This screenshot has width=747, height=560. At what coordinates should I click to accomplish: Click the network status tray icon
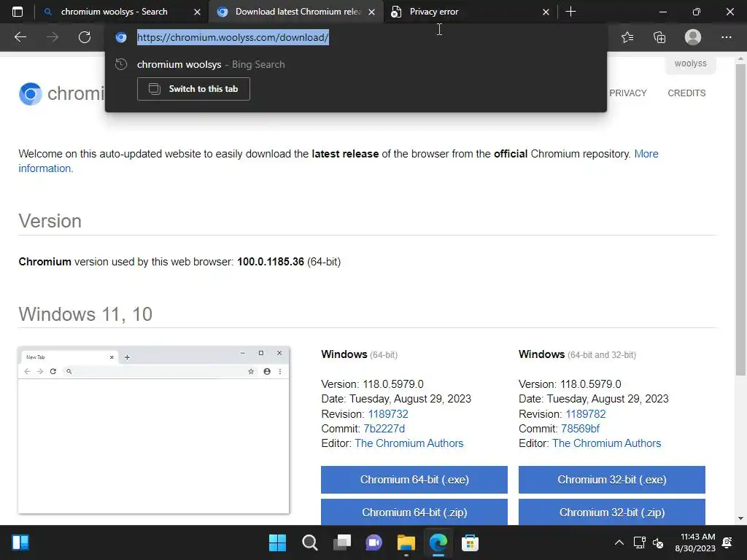[x=639, y=542]
